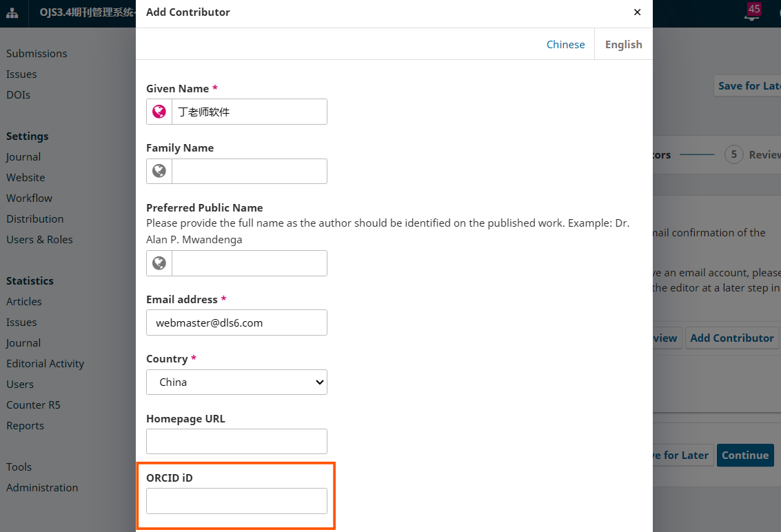Open the Administration page
The width and height of the screenshot is (781, 532).
pyautogui.click(x=42, y=488)
